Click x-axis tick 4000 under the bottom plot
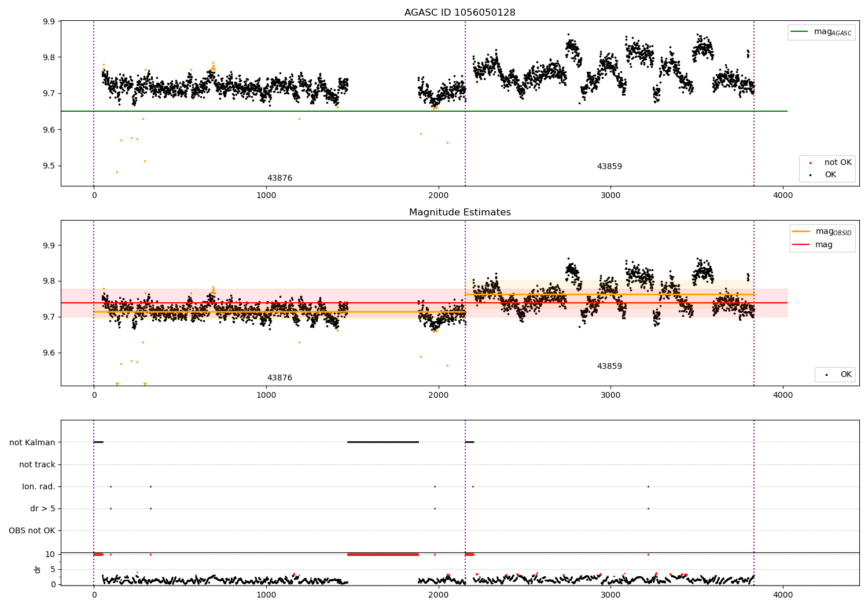The height and width of the screenshot is (608, 868). coord(783,595)
